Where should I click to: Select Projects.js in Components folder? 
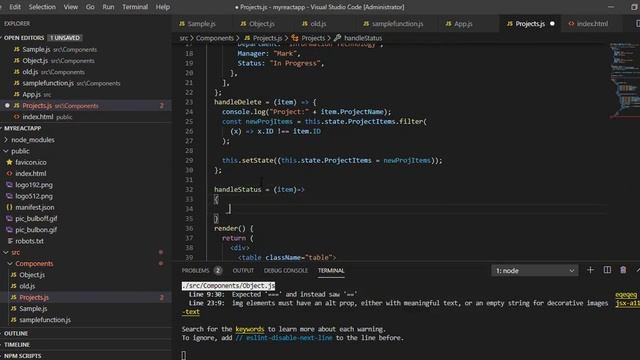click(x=86, y=297)
